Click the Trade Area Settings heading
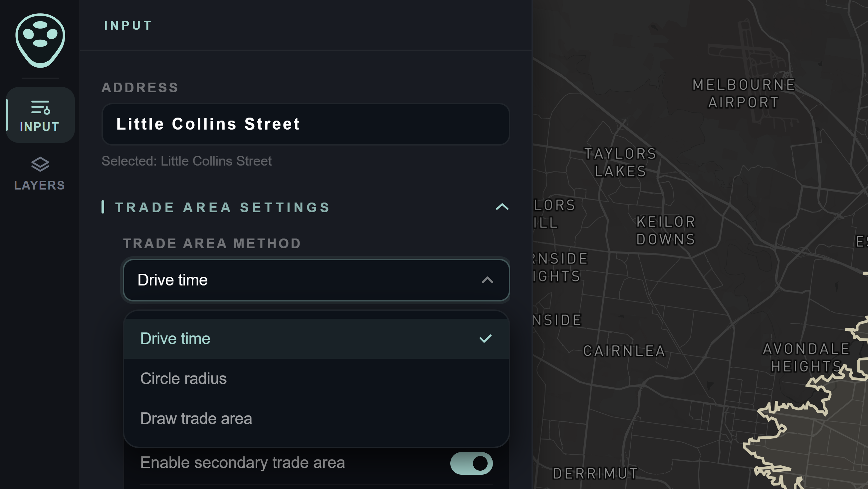This screenshot has height=489, width=868. point(222,208)
